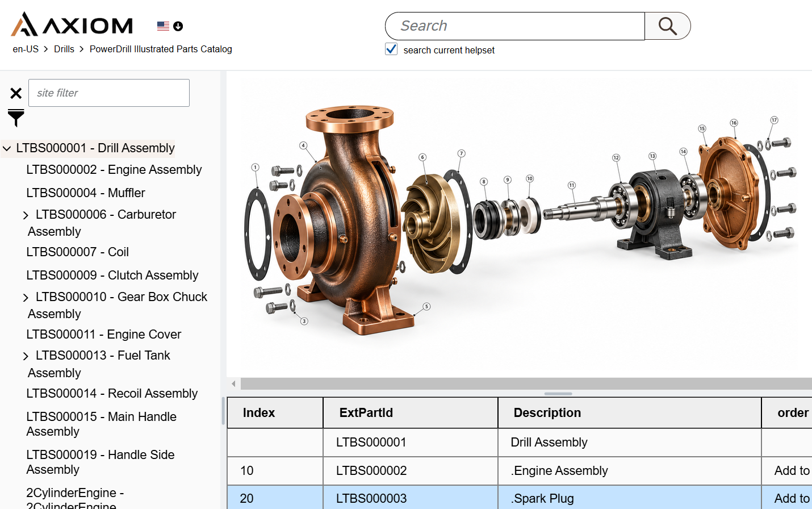The height and width of the screenshot is (509, 812).
Task: Open Drills breadcrumb link
Action: coord(64,49)
